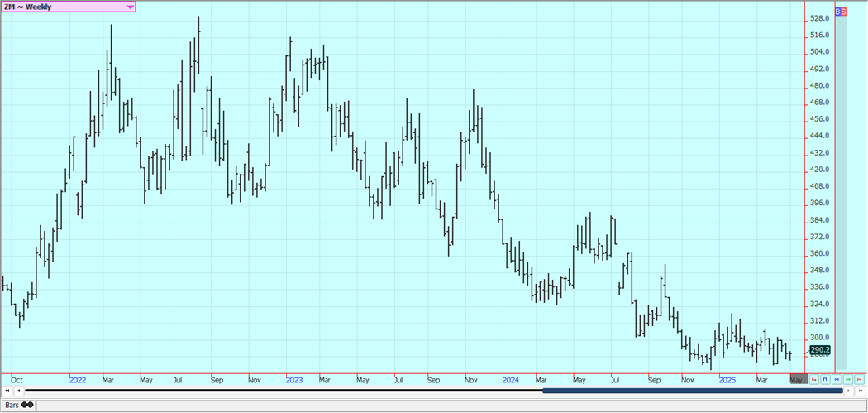Click the 528.0 price axis label
868x413 pixels.
[x=819, y=18]
